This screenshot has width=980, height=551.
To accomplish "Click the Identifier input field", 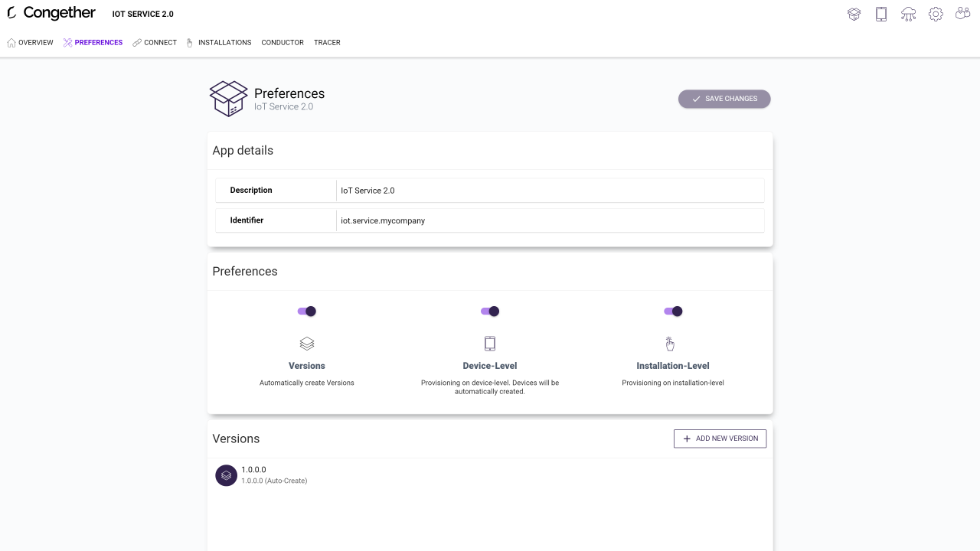I will (x=550, y=220).
